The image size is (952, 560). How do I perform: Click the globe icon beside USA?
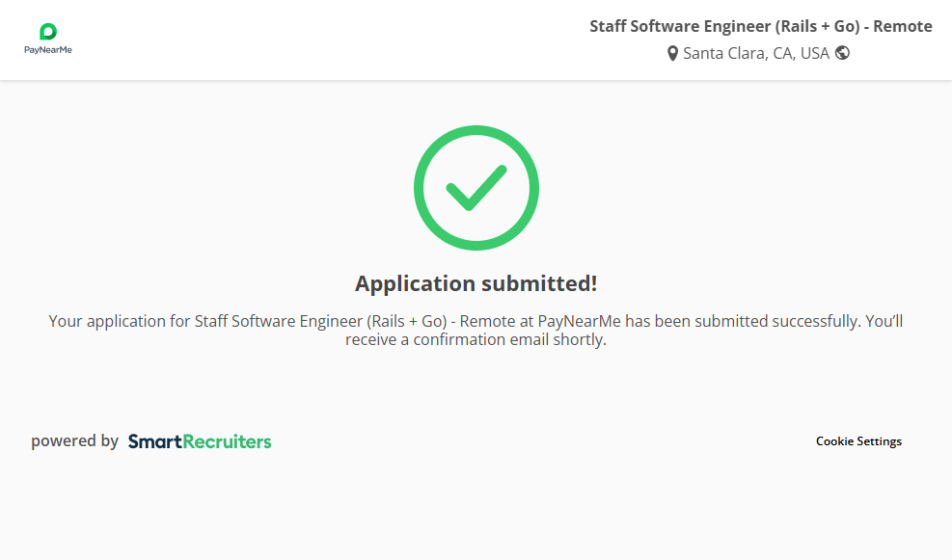click(x=842, y=53)
